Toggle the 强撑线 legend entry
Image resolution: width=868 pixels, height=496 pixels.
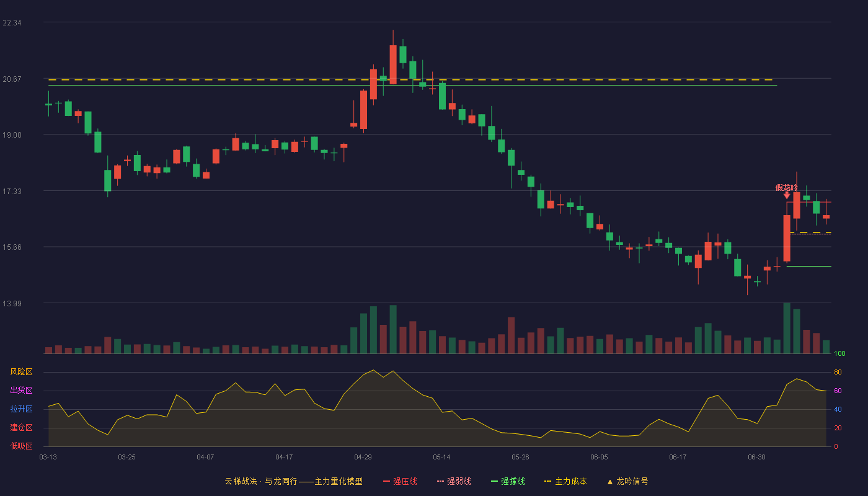point(508,481)
